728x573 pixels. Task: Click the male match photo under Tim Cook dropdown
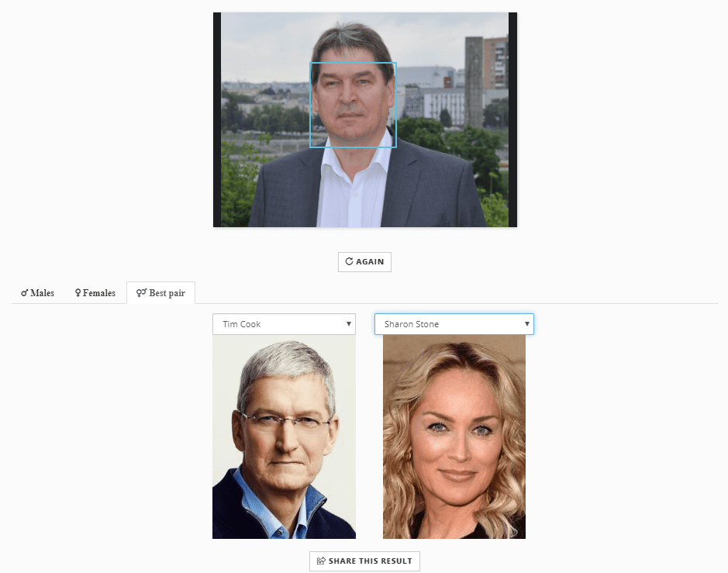pyautogui.click(x=284, y=437)
